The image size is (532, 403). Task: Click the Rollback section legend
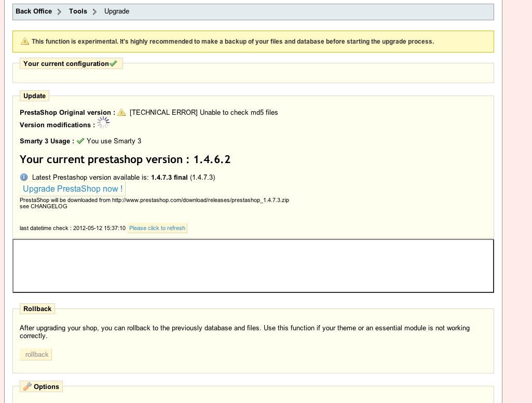pos(37,308)
